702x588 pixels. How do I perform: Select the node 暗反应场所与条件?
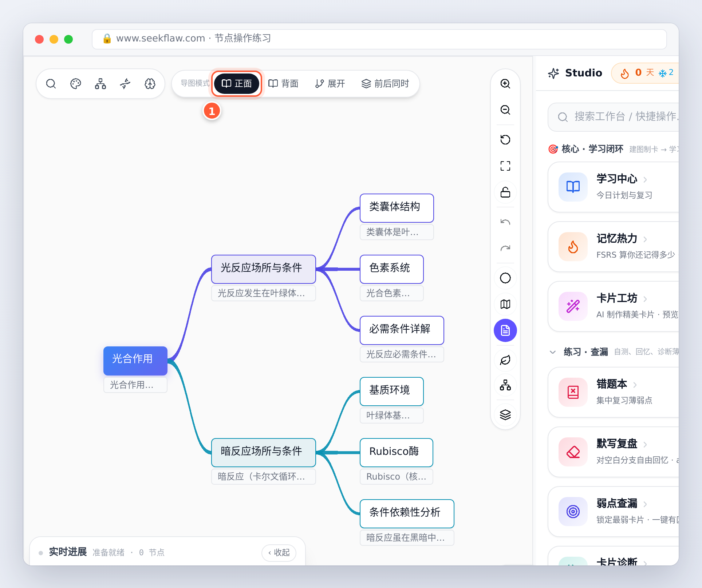point(264,452)
